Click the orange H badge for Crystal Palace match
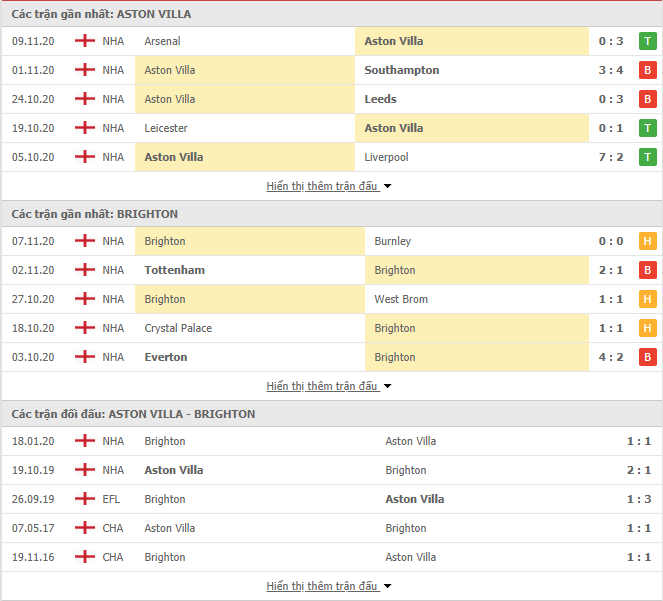 pos(647,328)
